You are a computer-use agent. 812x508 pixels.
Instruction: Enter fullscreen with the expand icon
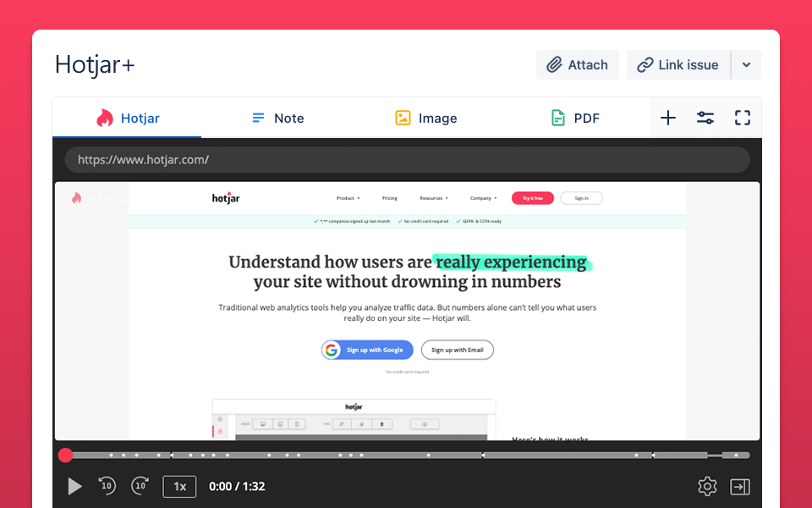743,118
